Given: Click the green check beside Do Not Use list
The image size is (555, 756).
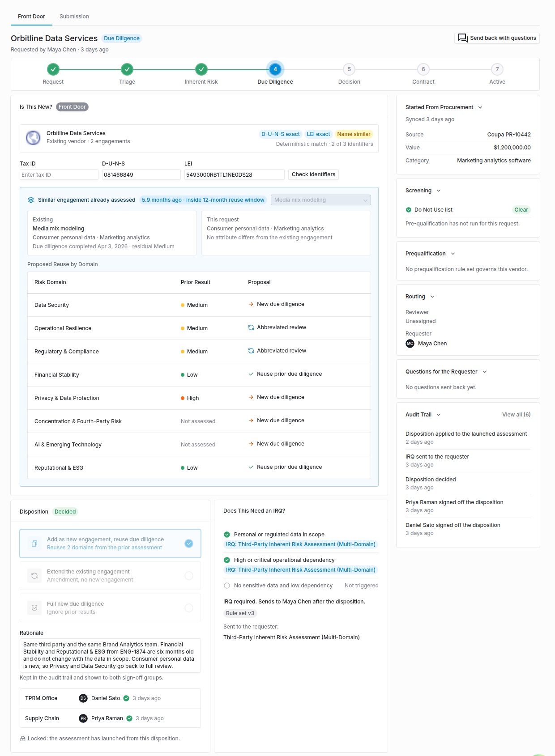Looking at the screenshot, I should (409, 210).
